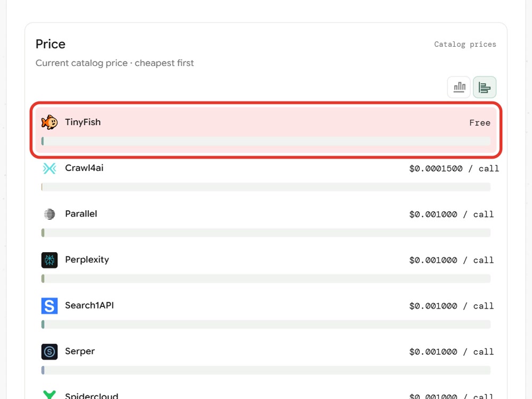Select the Serper provider name
The image size is (532, 399).
(80, 352)
